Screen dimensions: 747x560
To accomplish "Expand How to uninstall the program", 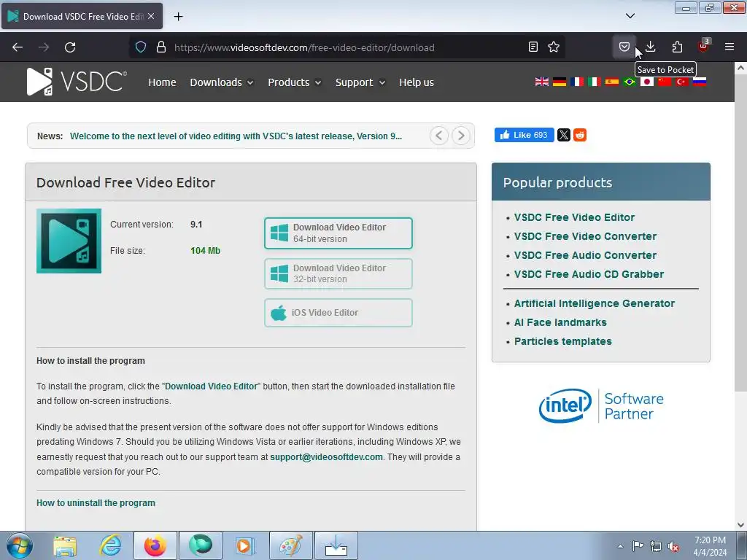I will tap(96, 503).
